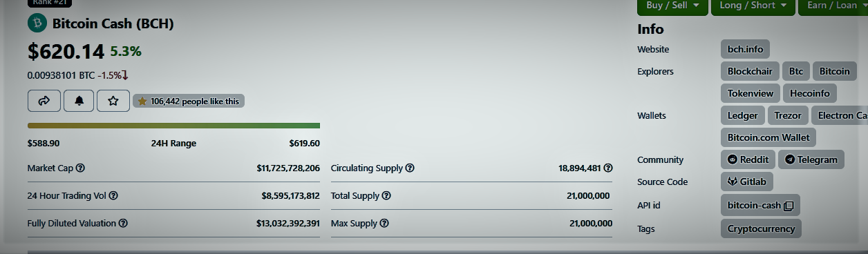The width and height of the screenshot is (868, 254).
Task: Click the 24H Range progress bar
Action: pyautogui.click(x=173, y=126)
